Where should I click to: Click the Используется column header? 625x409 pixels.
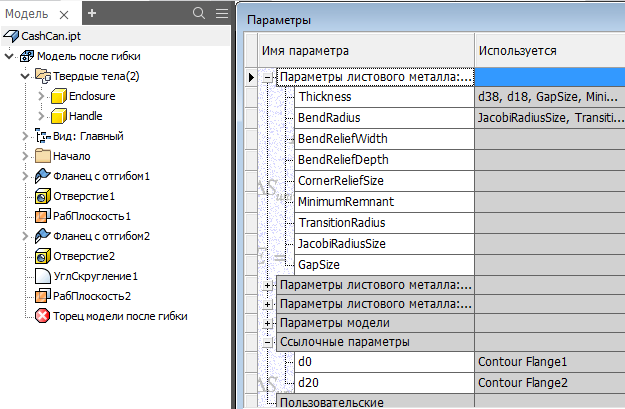pyautogui.click(x=550, y=51)
